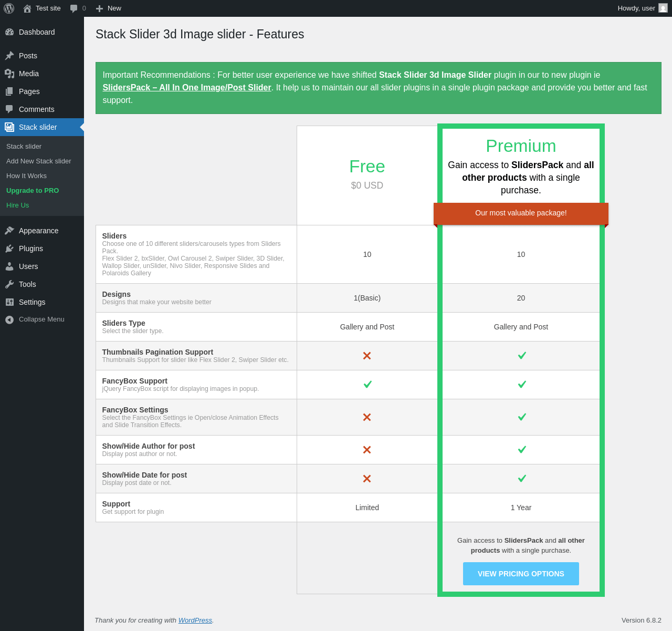The image size is (672, 631).
Task: Click the plus icon next to New
Action: [x=99, y=8]
